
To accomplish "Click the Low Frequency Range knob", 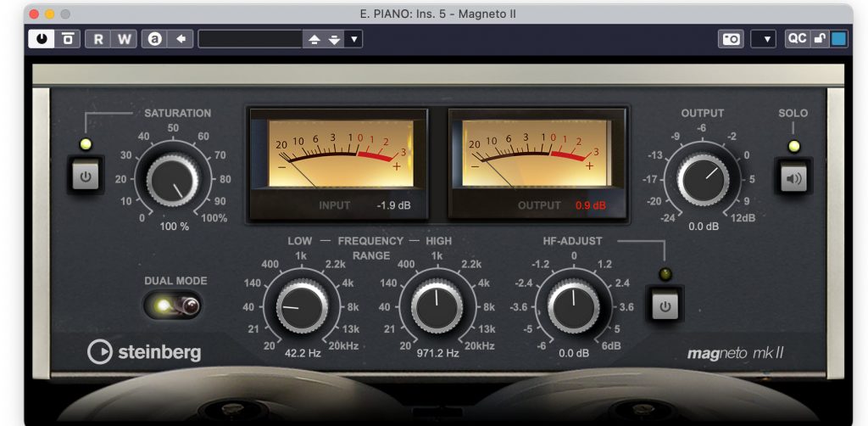I will (x=302, y=306).
